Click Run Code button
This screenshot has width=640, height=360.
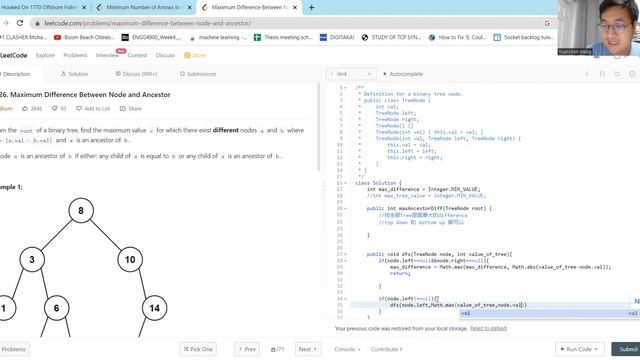(x=579, y=349)
